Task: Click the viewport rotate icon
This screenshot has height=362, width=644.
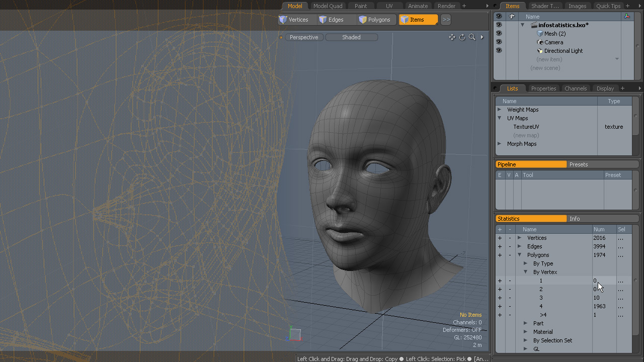Action: (462, 37)
